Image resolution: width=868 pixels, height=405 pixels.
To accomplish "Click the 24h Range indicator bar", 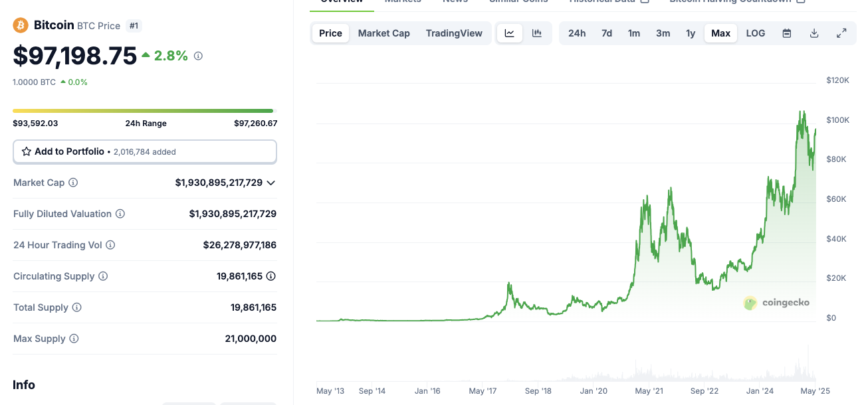I will (145, 110).
